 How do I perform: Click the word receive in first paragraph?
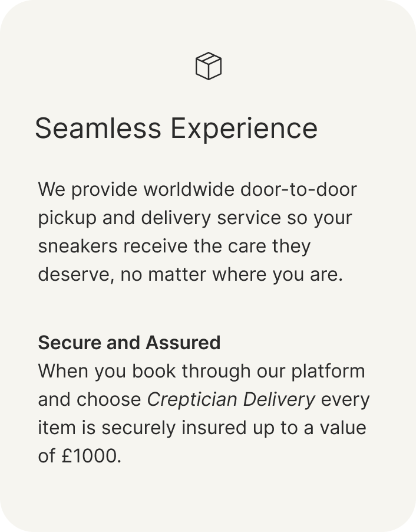click(156, 246)
